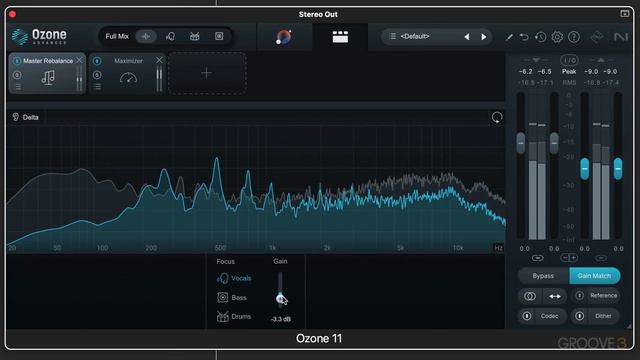640x360 pixels.
Task: Click the RMS meter label
Action: pos(569,83)
